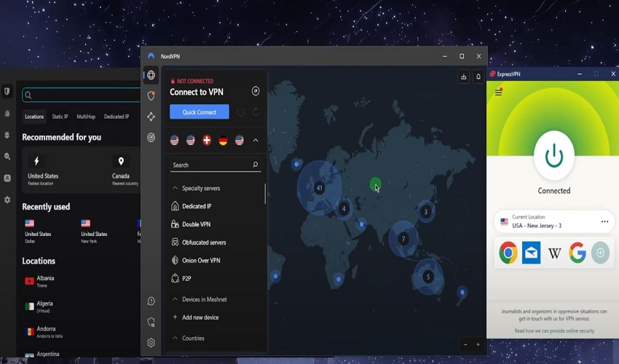Click search magnifier icon in NordVPN search field
The width and height of the screenshot is (619, 364).
[255, 165]
